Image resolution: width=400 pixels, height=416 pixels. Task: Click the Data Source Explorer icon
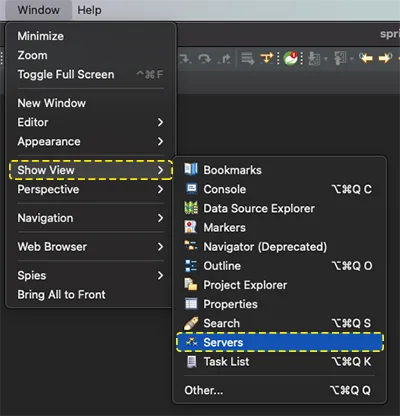point(191,208)
